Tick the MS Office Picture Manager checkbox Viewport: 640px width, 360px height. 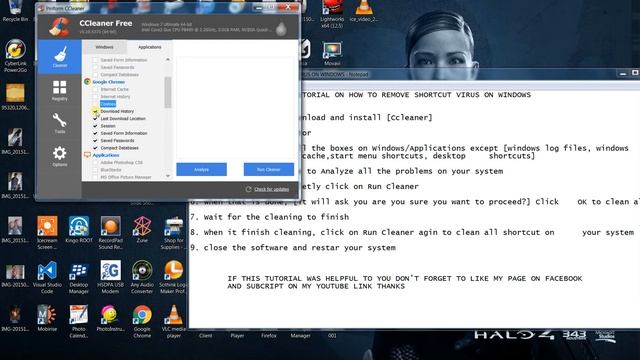[x=95, y=177]
